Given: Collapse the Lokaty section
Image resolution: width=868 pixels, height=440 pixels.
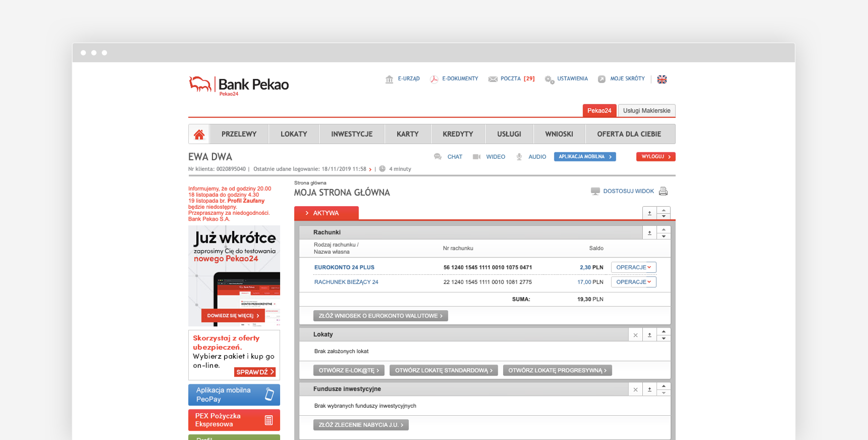Looking at the screenshot, I should 649,335.
